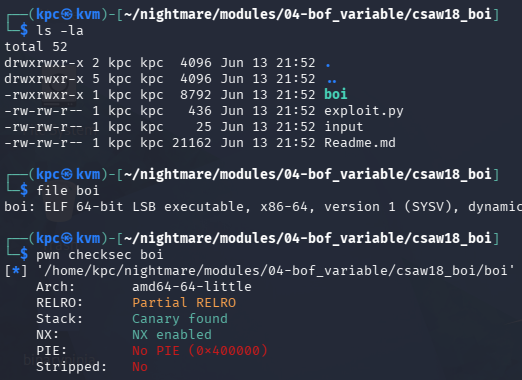Click the Kali skull icon in first prompt
This screenshot has height=380, width=522.
click(x=67, y=14)
